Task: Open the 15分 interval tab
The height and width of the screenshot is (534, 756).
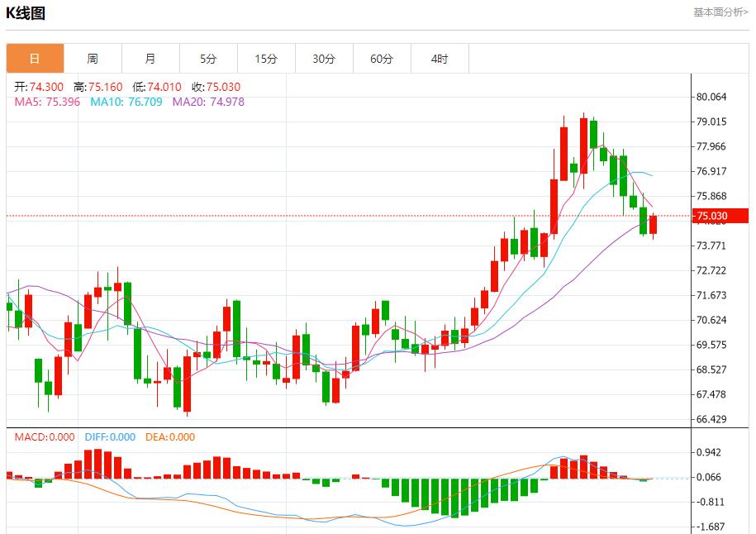Action: click(266, 59)
